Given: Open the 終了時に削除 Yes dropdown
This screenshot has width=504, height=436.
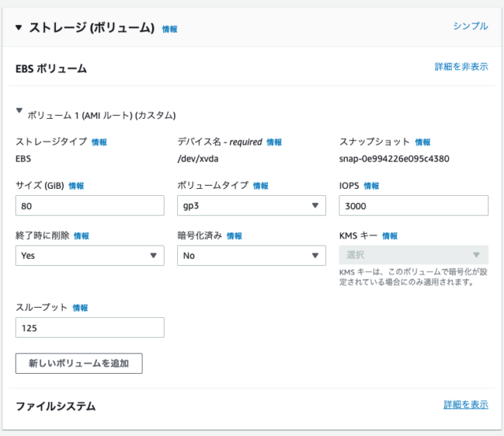Looking at the screenshot, I should (x=90, y=256).
